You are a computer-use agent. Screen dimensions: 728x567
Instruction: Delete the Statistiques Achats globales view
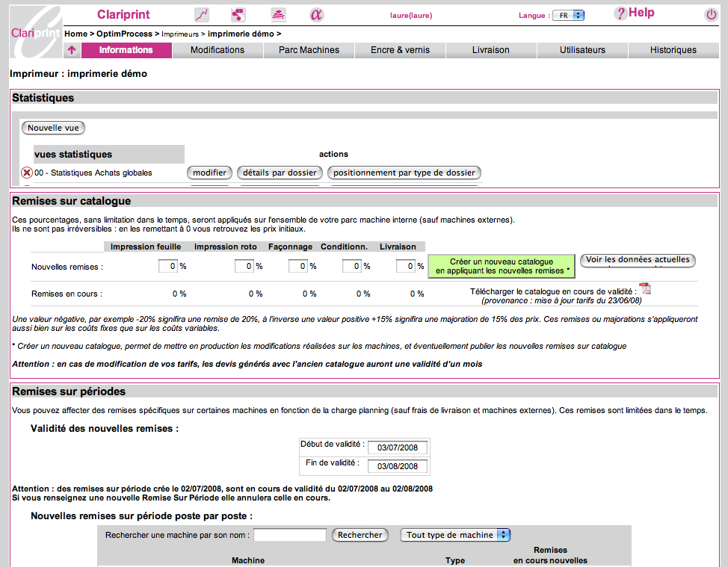coord(27,173)
